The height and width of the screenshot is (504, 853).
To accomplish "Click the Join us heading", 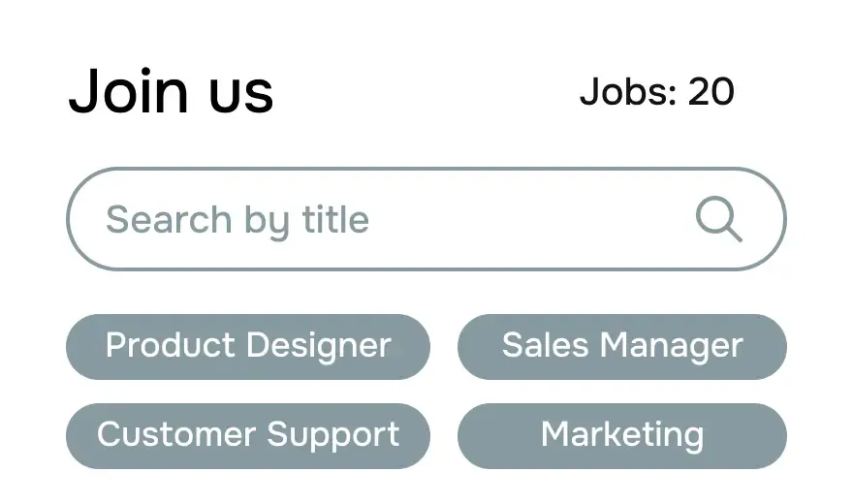I will click(x=171, y=92).
